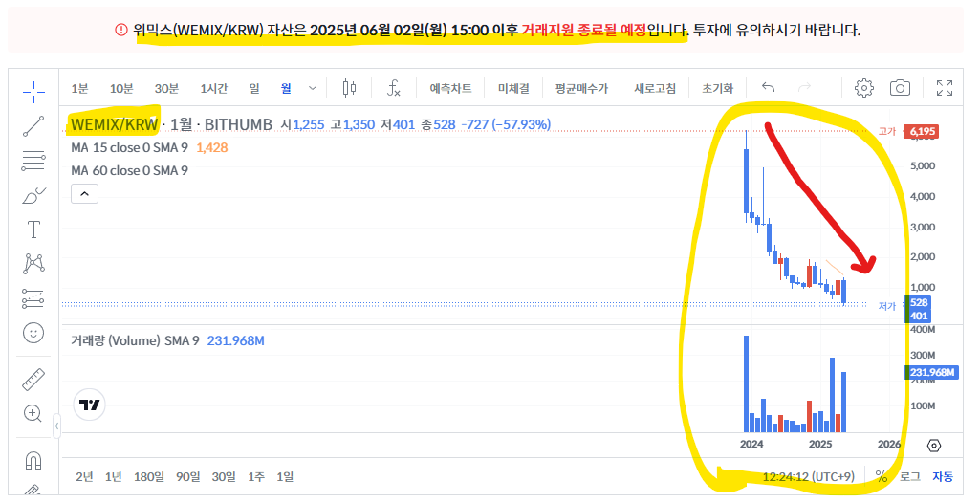Click the 6,195 high price label
The image size is (980, 503).
click(x=922, y=131)
